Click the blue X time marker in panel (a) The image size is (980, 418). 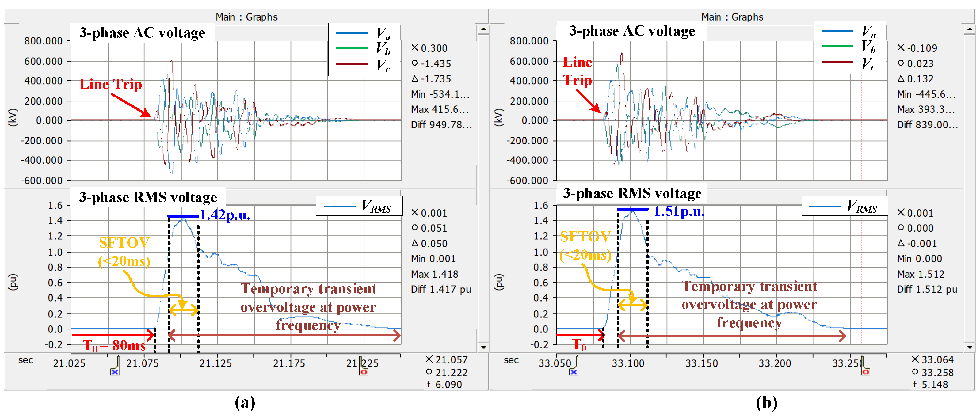[x=115, y=372]
